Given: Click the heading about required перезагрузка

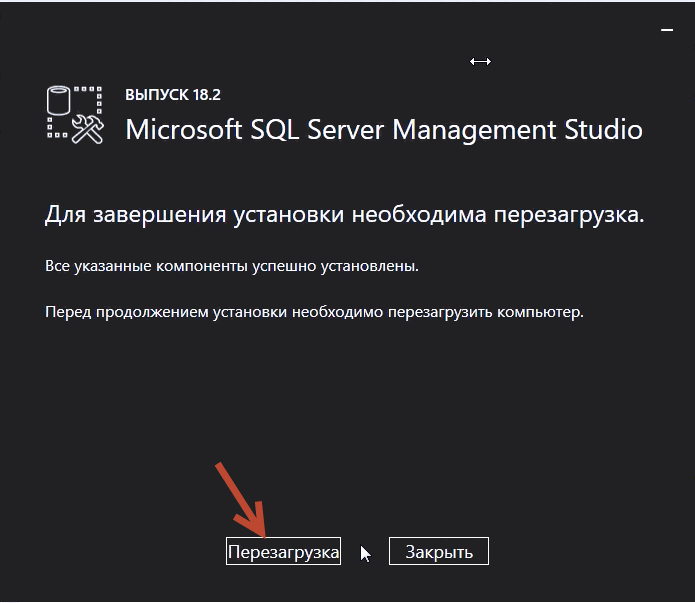Looking at the screenshot, I should click(x=344, y=215).
